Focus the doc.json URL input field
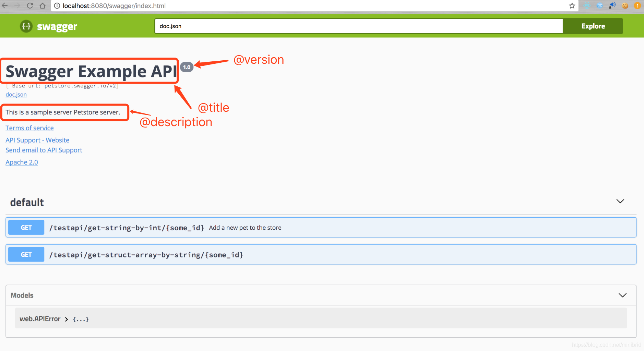Screen dimensions: 644x351 [x=359, y=26]
